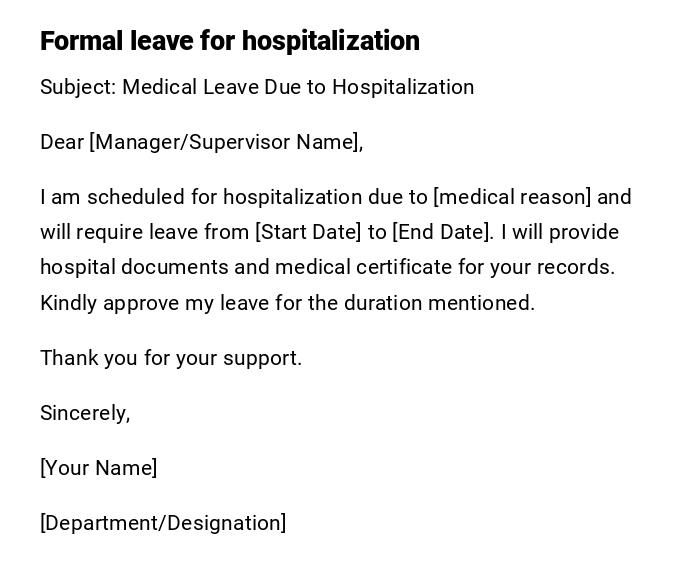Click the "Thank you for your support." line

click(171, 358)
